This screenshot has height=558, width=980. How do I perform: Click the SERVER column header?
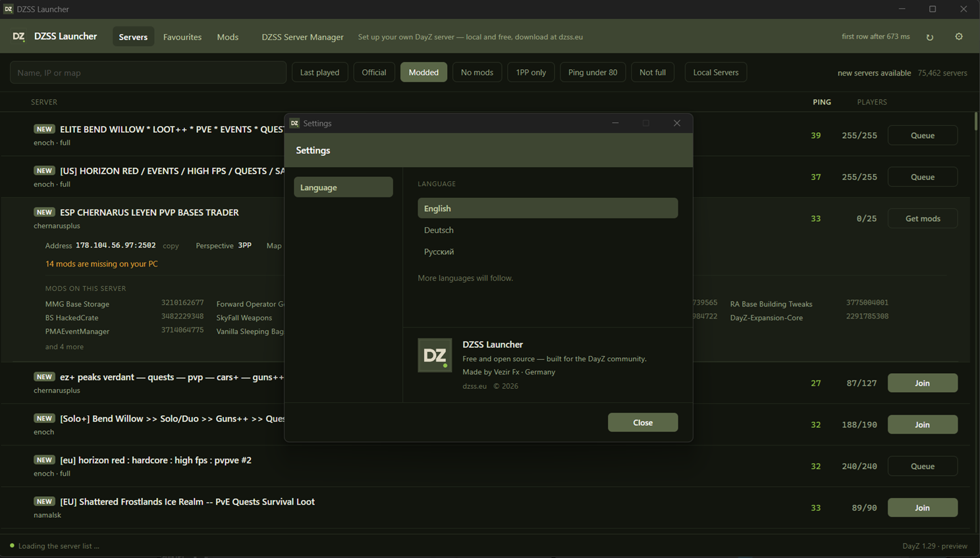[44, 102]
